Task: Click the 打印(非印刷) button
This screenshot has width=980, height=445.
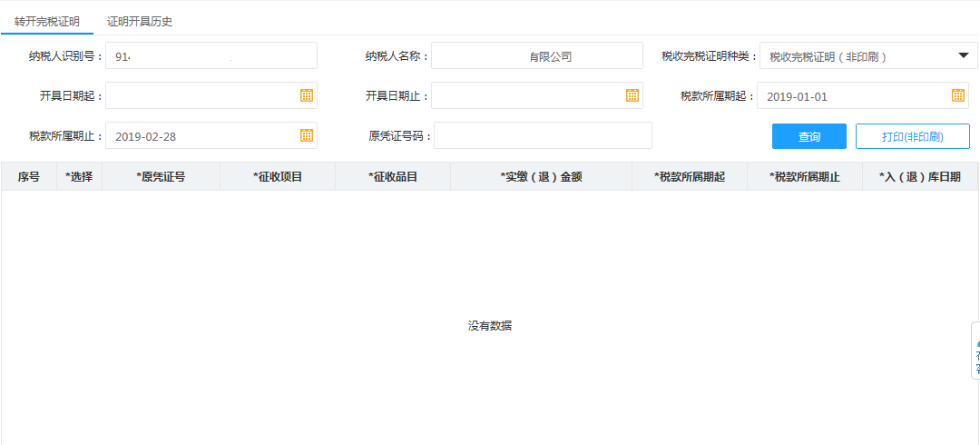Action: 912,136
